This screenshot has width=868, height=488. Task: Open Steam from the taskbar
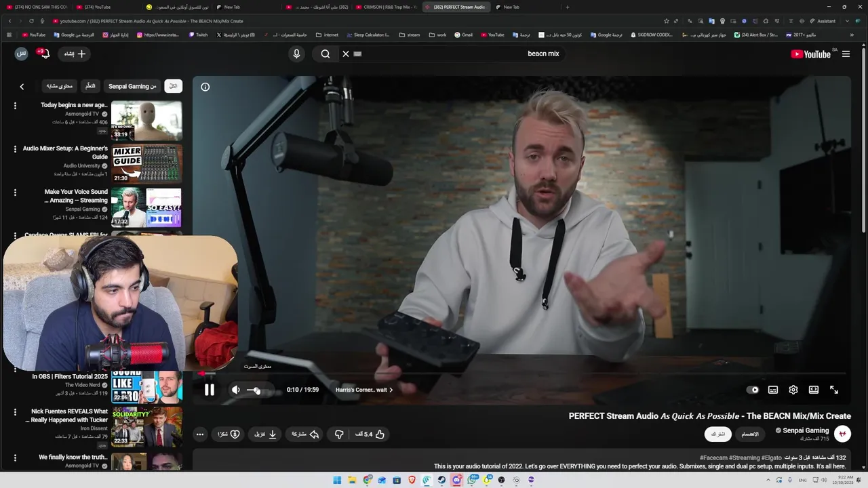click(x=441, y=480)
